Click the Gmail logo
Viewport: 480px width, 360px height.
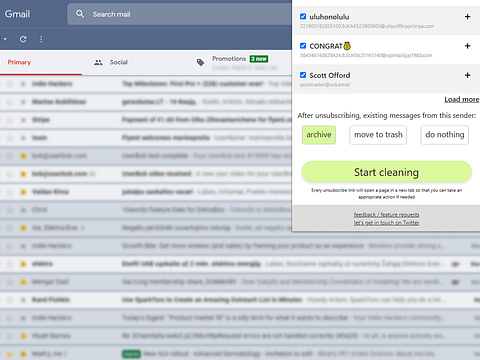(17, 14)
